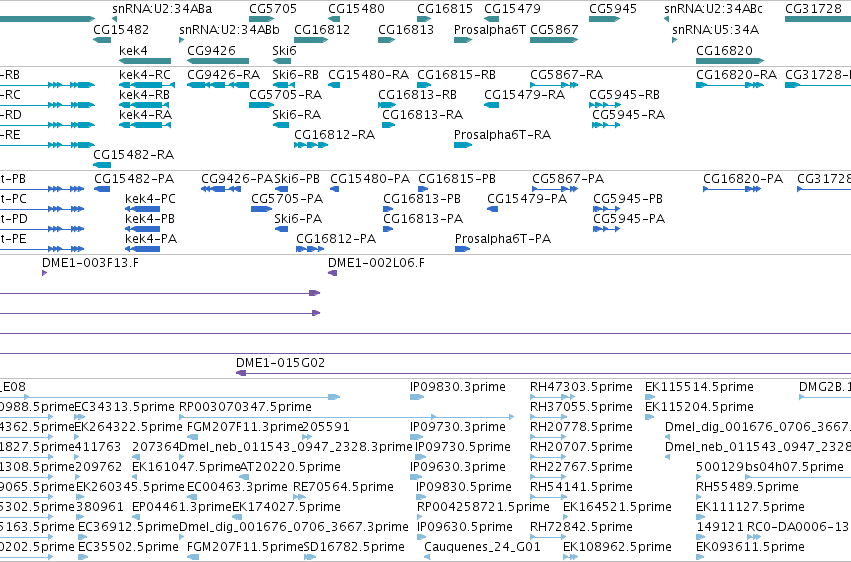Click the AT20220.5prime EST label
851x562 pixels.
290,467
